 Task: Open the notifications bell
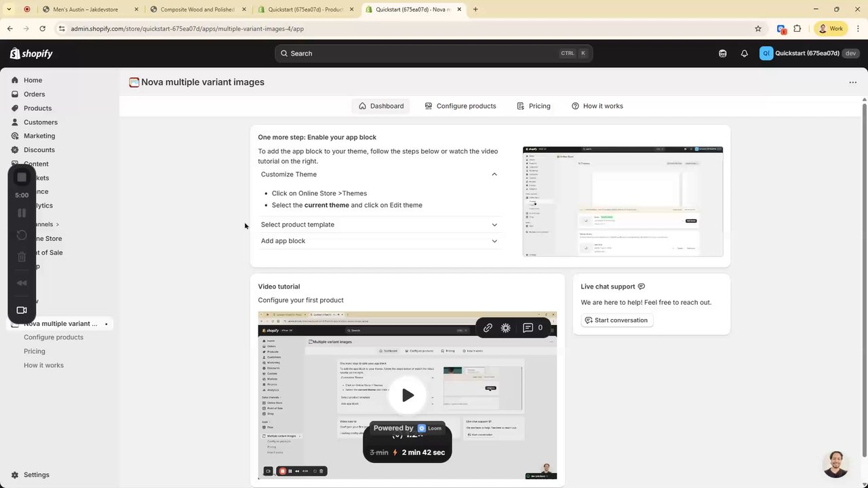(744, 54)
